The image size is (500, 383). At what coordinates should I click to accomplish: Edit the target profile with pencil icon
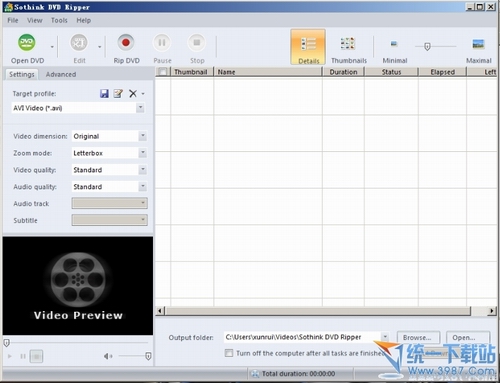[118, 94]
